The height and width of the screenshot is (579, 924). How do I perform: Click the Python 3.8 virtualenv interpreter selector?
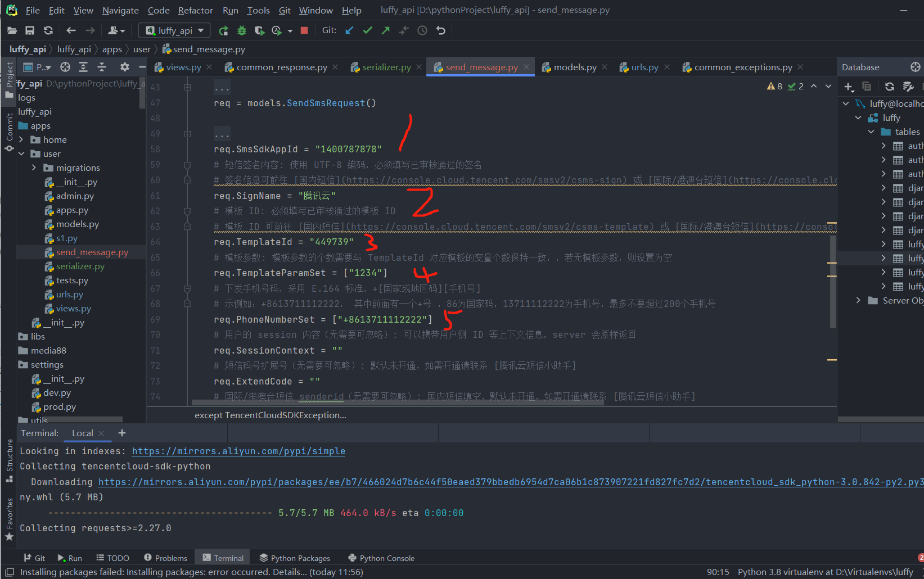826,572
